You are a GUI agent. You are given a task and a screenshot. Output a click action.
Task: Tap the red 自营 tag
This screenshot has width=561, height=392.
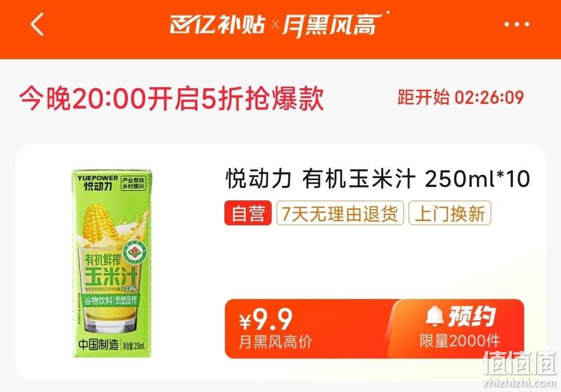[248, 213]
